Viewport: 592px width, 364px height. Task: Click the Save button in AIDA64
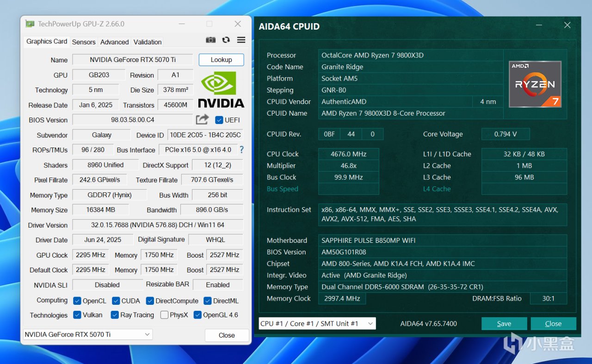point(504,324)
